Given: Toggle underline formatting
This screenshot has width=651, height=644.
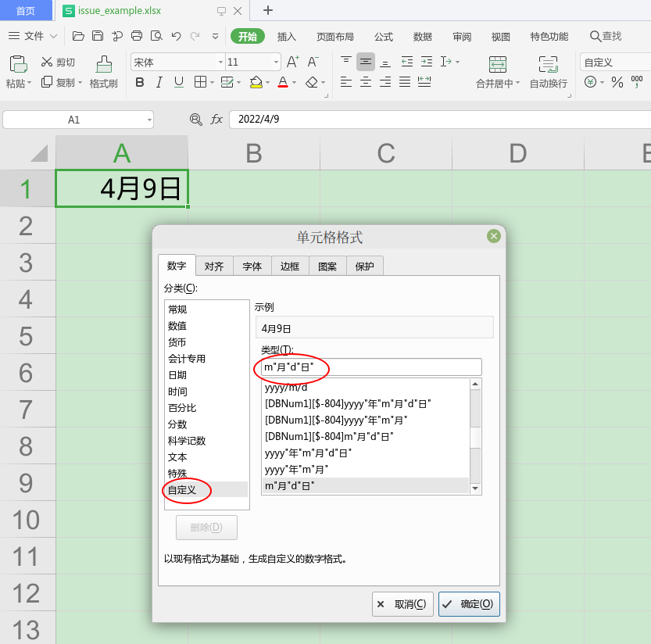Looking at the screenshot, I should [179, 82].
